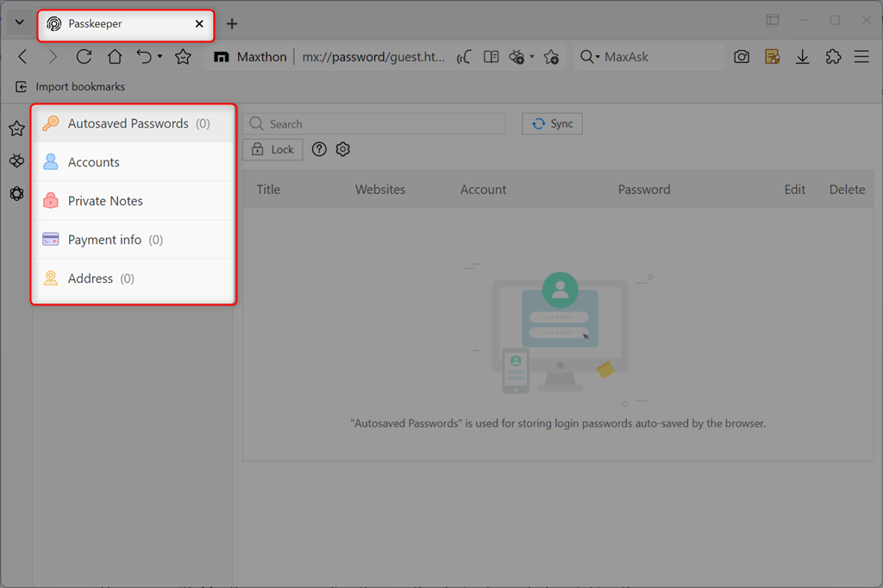Take a screenshot with camera icon
The height and width of the screenshot is (588, 883).
point(742,56)
